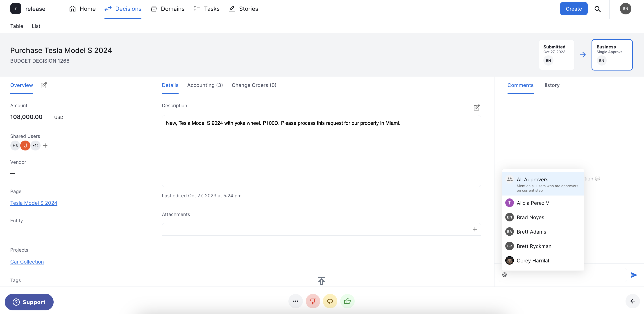Open the Tasks navigation item
The height and width of the screenshot is (314, 644).
206,9
